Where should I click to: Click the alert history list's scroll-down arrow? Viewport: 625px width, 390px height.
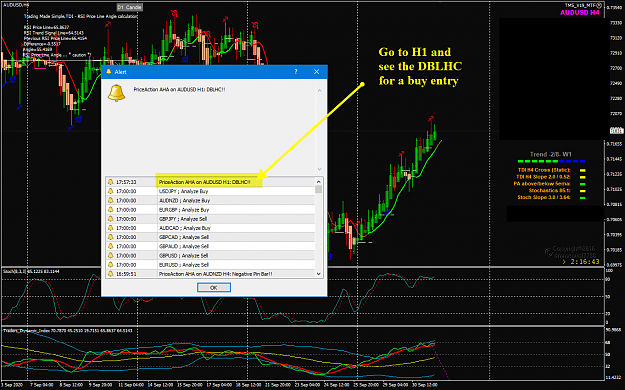click(x=318, y=274)
